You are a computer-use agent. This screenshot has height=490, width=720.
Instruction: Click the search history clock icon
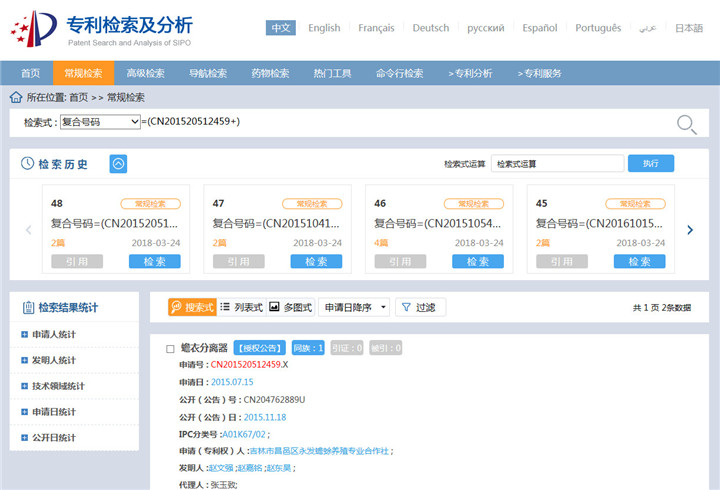click(28, 163)
